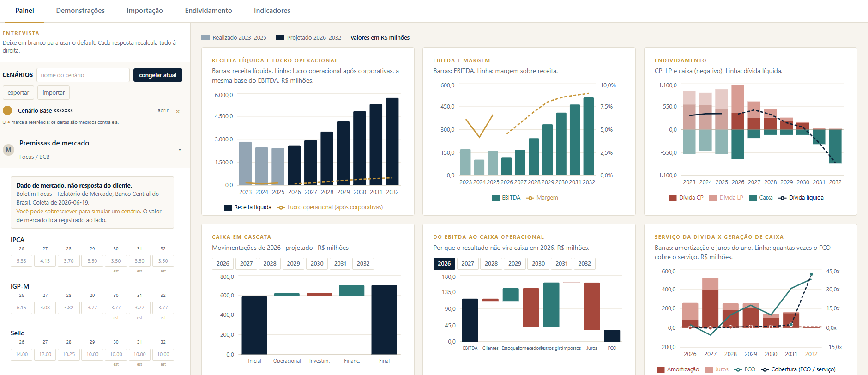Click the congelar atual button
The height and width of the screenshot is (375, 868).
(x=158, y=75)
